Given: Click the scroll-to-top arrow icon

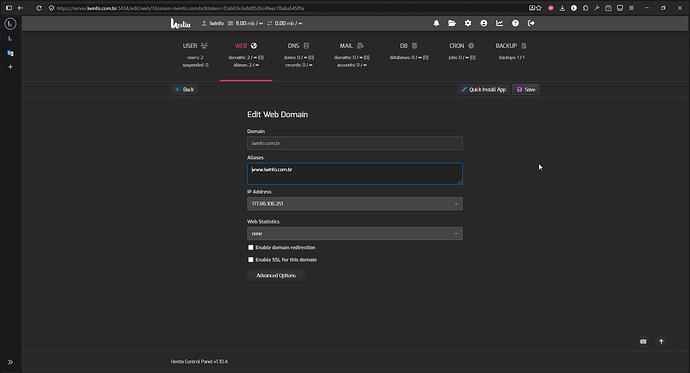Looking at the screenshot, I should 661,341.
